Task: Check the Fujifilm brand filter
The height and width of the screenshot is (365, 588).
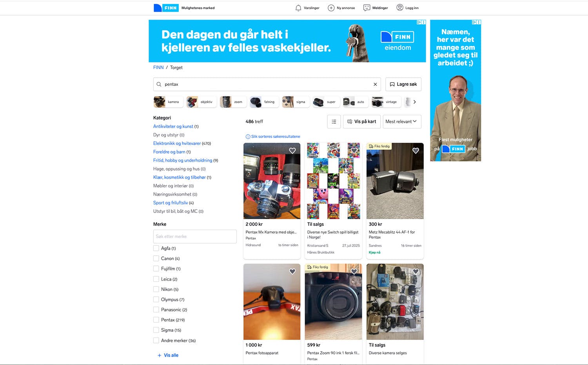Action: coord(156,269)
